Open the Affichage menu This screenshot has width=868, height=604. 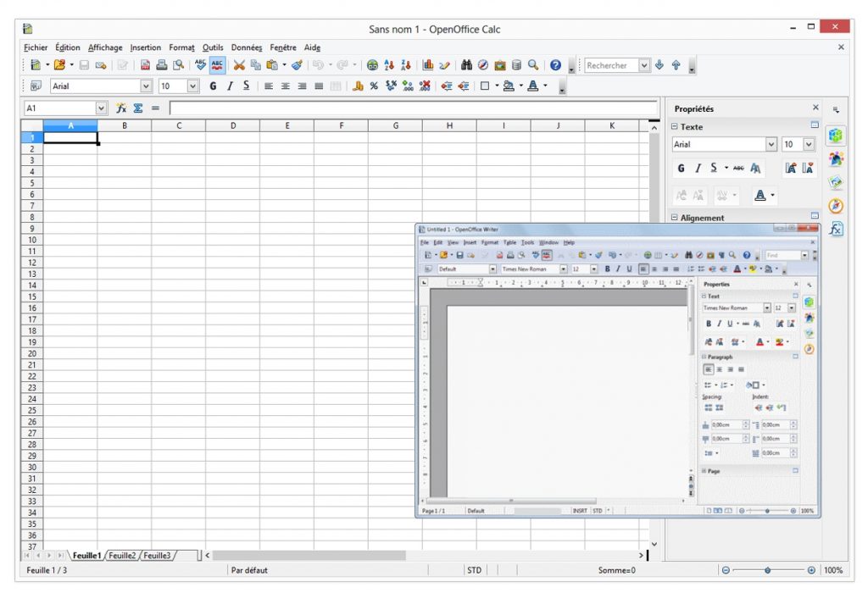(105, 47)
